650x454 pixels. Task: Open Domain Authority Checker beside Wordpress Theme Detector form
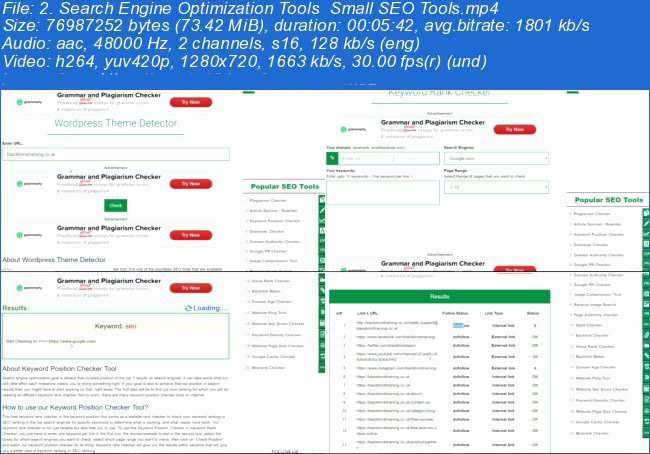(x=274, y=241)
